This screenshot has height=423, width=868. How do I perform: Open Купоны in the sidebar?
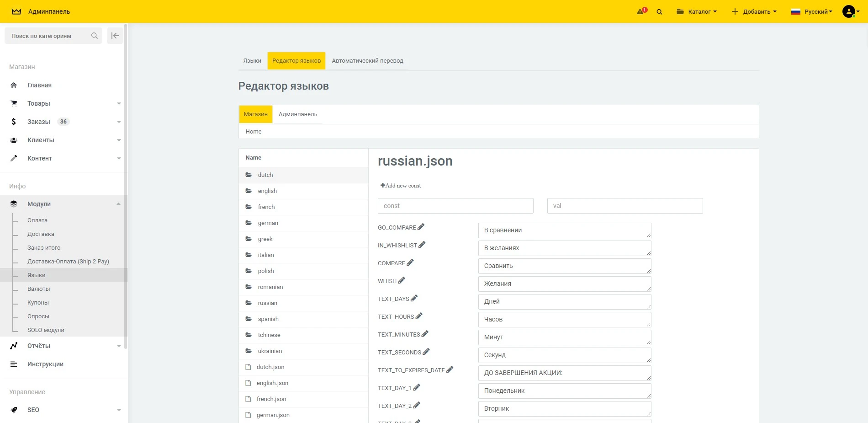point(38,303)
